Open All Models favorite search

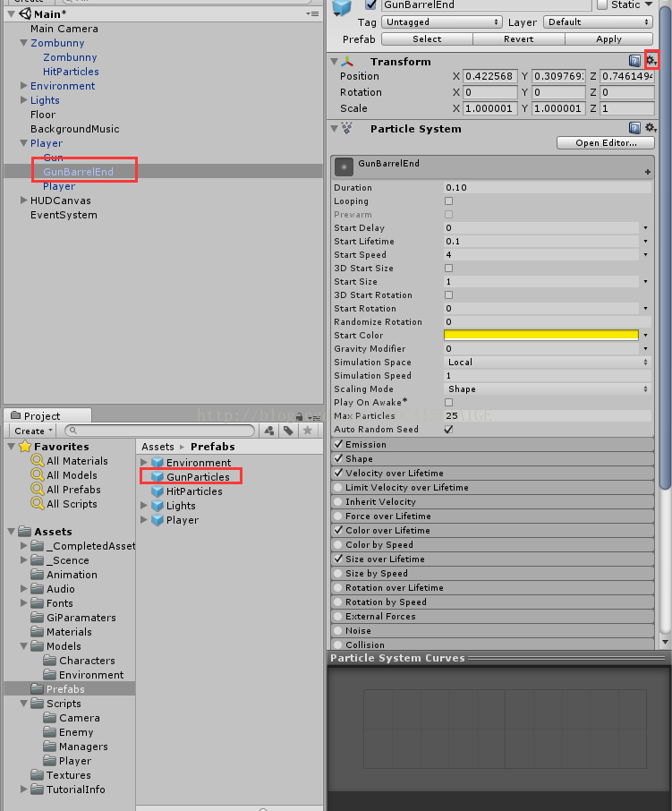[x=64, y=474]
